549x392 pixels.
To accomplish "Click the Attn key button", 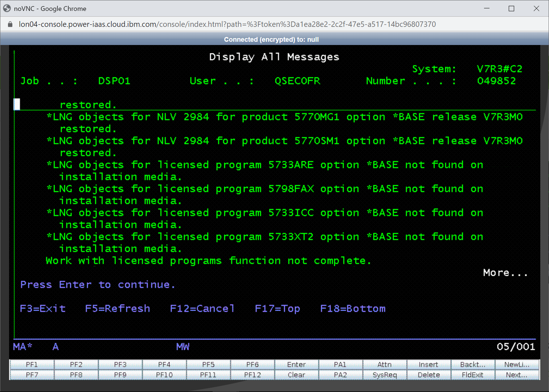I will tap(385, 364).
